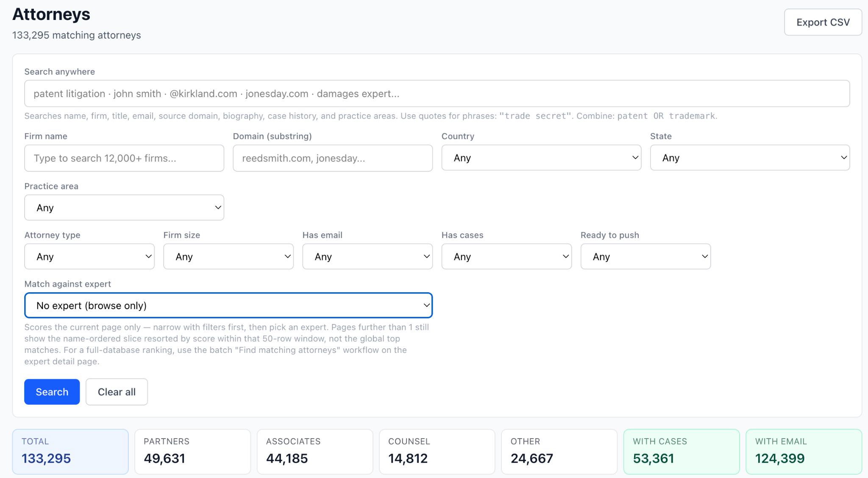The width and height of the screenshot is (868, 478).
Task: Select the Associates 44,185 stat card
Action: tap(315, 452)
